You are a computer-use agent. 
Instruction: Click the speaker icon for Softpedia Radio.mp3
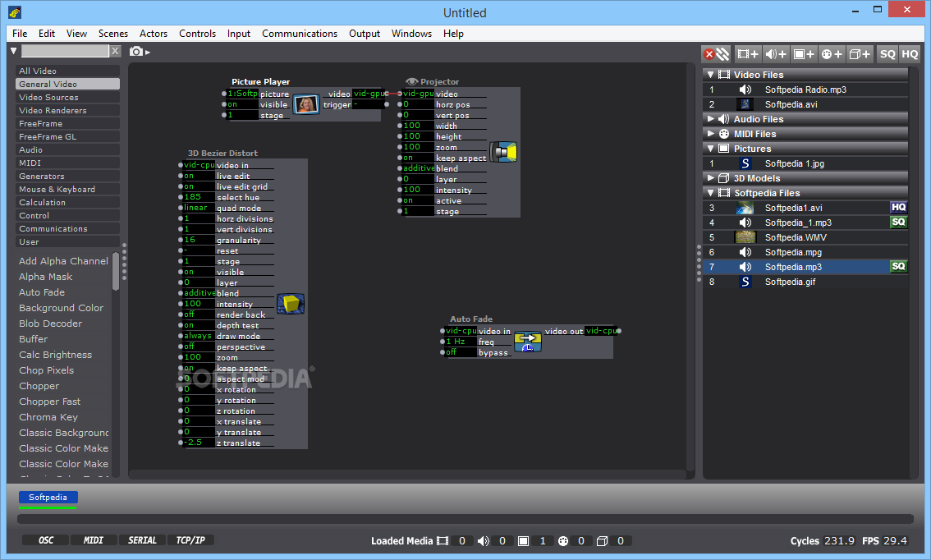(745, 90)
